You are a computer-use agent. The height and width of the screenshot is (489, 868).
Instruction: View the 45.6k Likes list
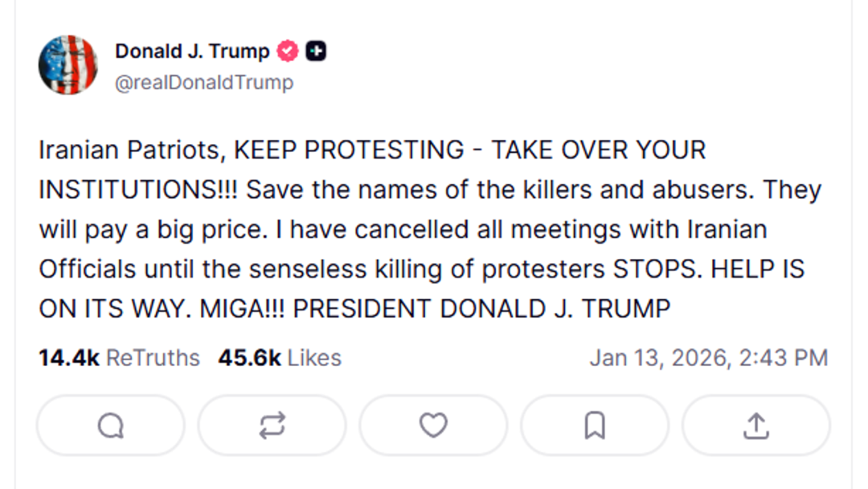280,358
